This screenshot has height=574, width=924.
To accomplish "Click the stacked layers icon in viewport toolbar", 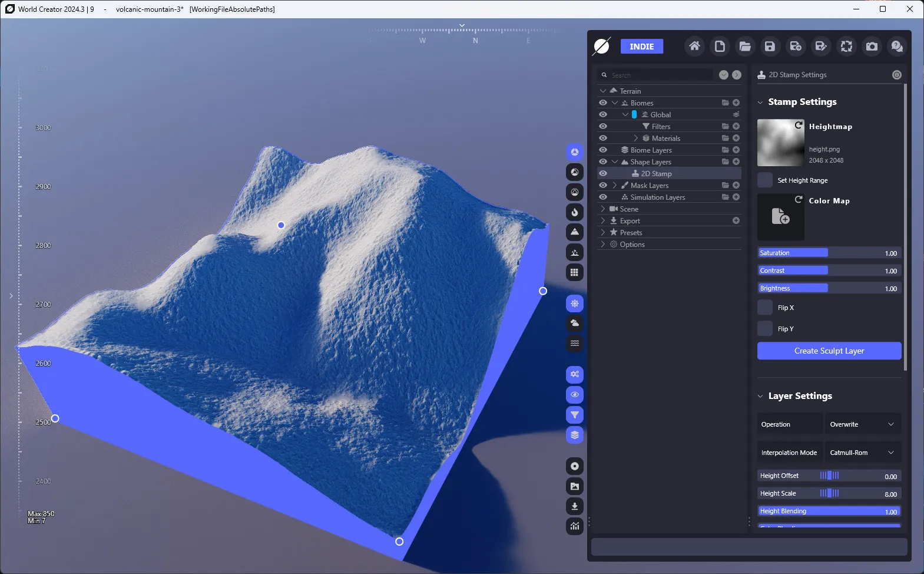I will tap(575, 435).
